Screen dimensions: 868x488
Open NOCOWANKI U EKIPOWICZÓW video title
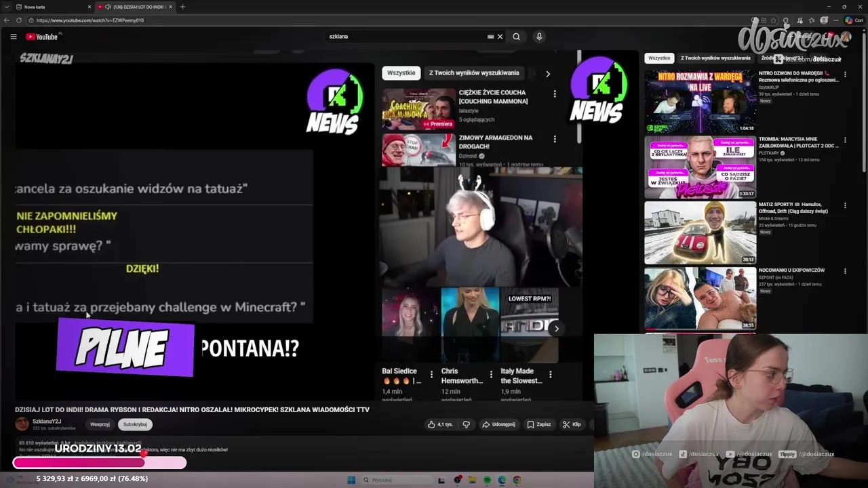(x=791, y=270)
